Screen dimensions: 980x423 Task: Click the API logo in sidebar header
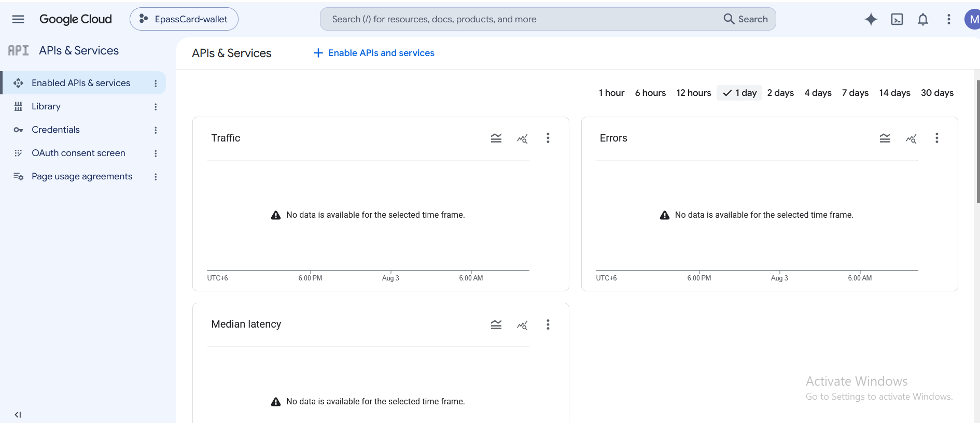click(x=18, y=50)
